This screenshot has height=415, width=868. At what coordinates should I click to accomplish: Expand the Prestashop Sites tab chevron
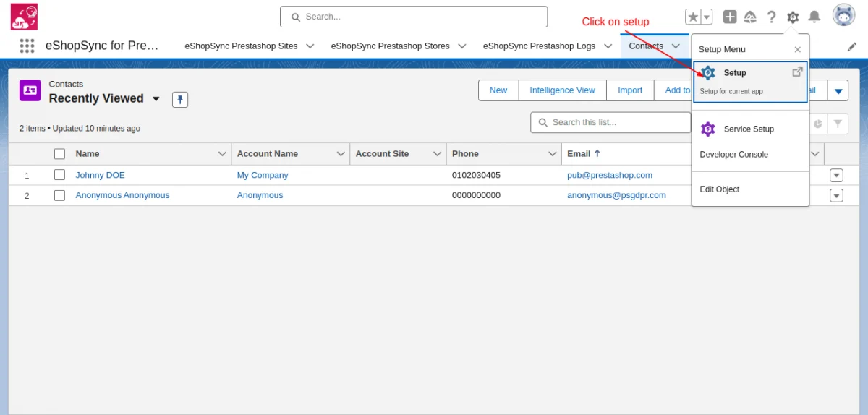point(310,46)
